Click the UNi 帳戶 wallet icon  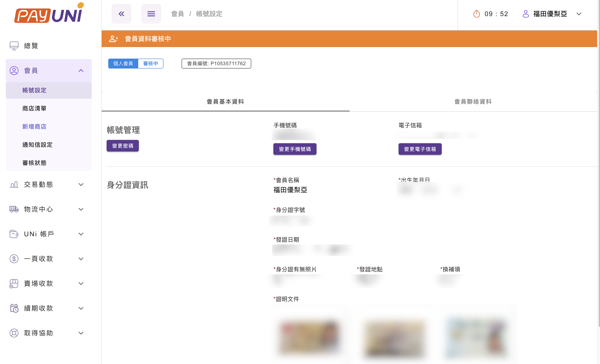[14, 234]
